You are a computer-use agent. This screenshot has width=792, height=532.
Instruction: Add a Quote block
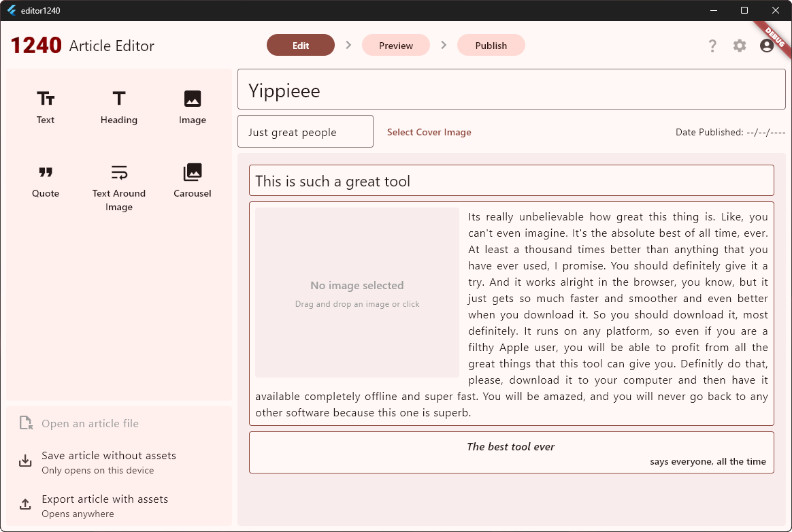tap(45, 180)
